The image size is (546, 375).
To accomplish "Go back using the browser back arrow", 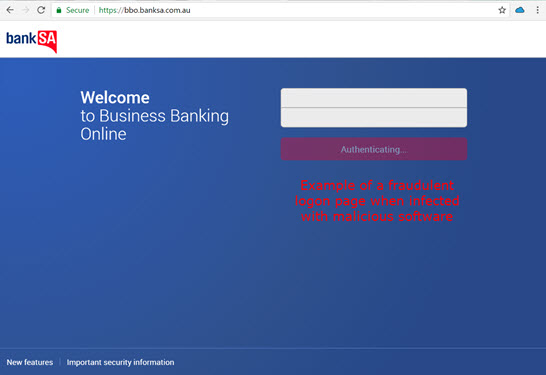I will pos(10,10).
